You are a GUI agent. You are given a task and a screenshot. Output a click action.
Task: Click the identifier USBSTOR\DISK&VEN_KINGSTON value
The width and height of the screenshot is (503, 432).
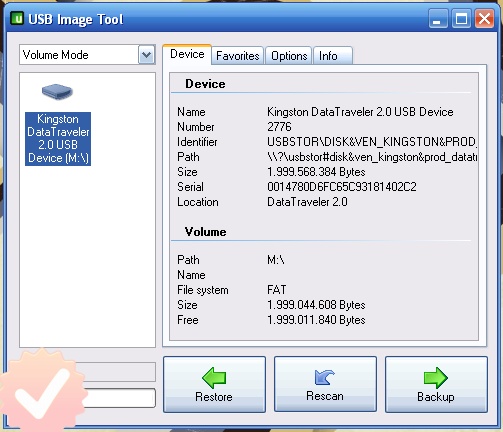click(x=372, y=142)
